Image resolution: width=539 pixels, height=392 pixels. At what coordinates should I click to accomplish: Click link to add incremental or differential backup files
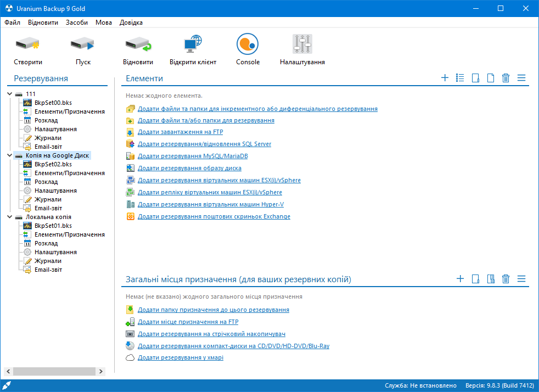coord(257,109)
